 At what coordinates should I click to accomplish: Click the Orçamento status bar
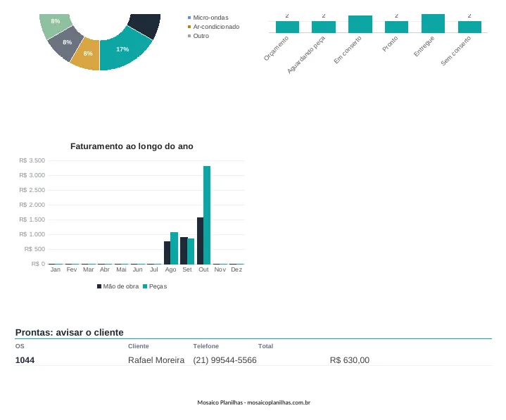point(287,27)
